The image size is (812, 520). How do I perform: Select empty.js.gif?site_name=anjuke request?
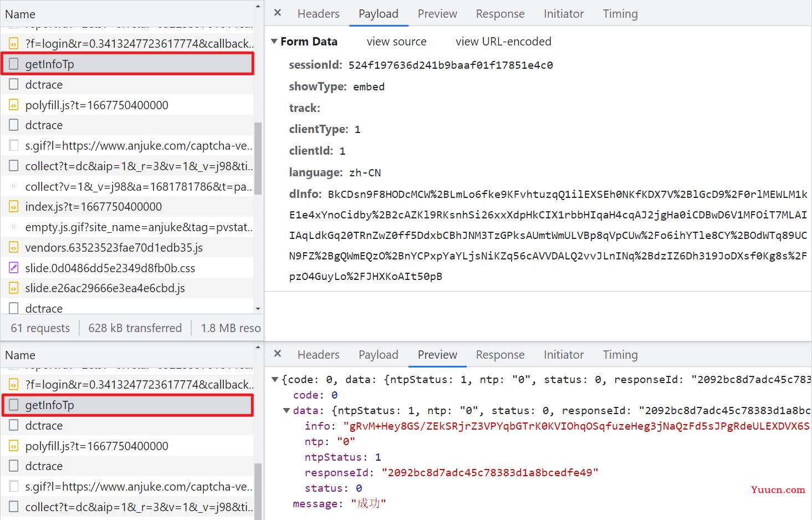127,227
